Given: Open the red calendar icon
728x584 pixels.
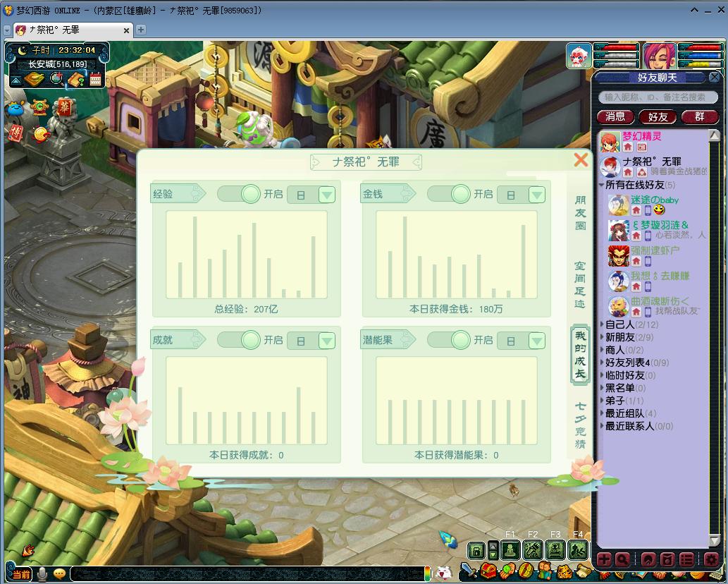Looking at the screenshot, I should 96,79.
